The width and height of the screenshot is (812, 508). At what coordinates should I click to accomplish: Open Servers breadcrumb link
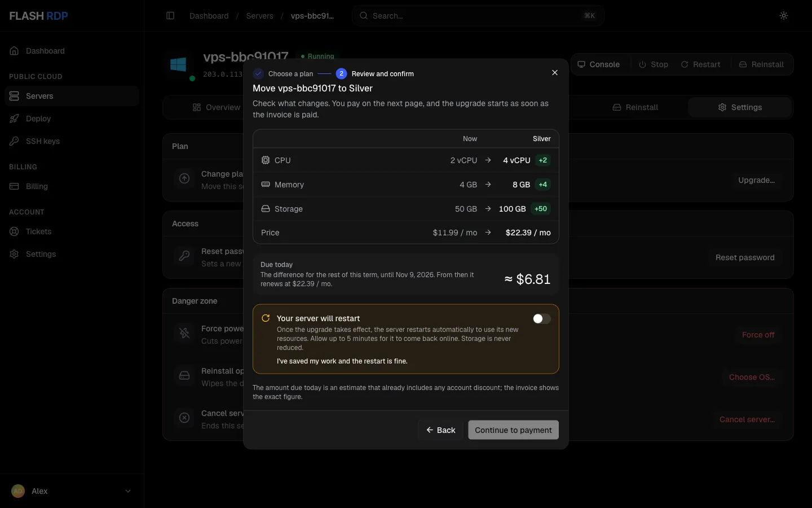[259, 16]
